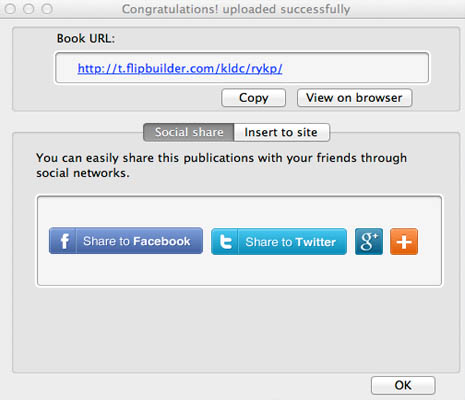Screen dimensions: 465x400
Task: Switch to the Social share tab
Action: point(189,132)
